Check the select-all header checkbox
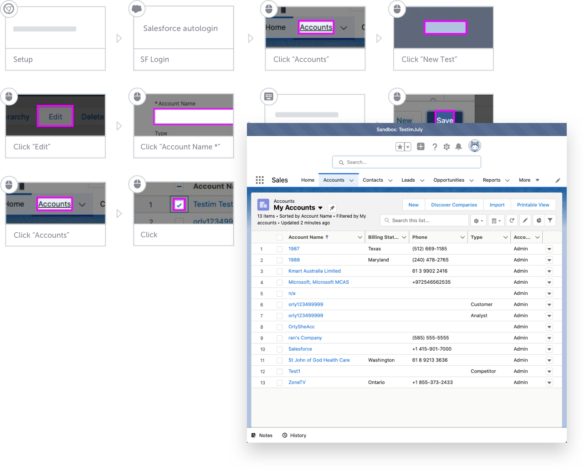This screenshot has width=585, height=470. 279,237
